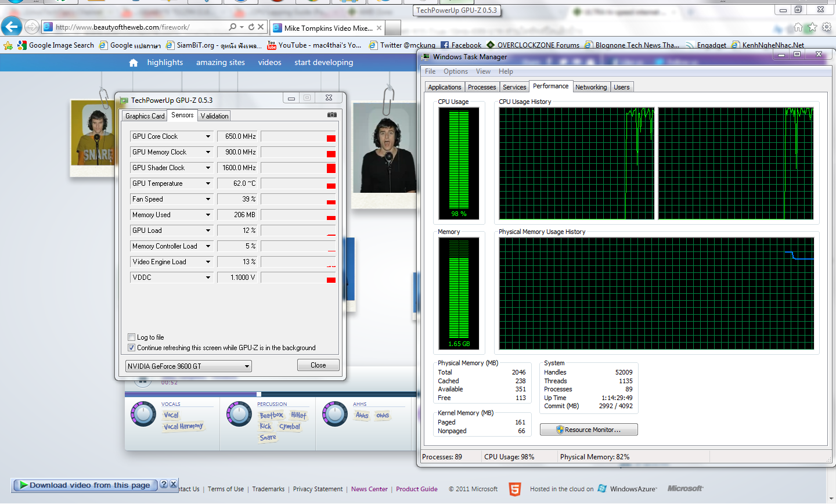The image size is (836, 504).
Task: Toggle the Beatbox track tag
Action: click(x=272, y=415)
